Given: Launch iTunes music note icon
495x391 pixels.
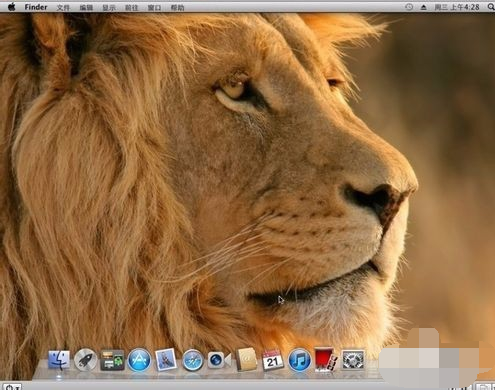Looking at the screenshot, I should pos(299,360).
